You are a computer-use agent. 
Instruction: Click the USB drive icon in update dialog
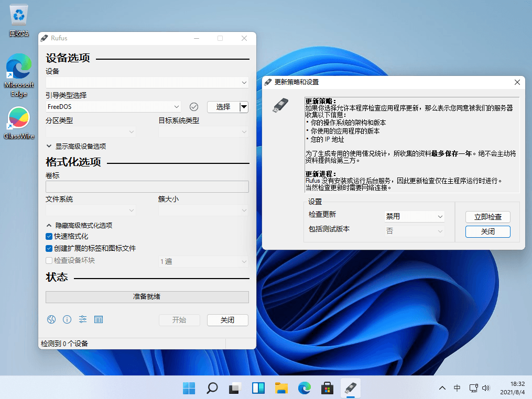pyautogui.click(x=280, y=105)
